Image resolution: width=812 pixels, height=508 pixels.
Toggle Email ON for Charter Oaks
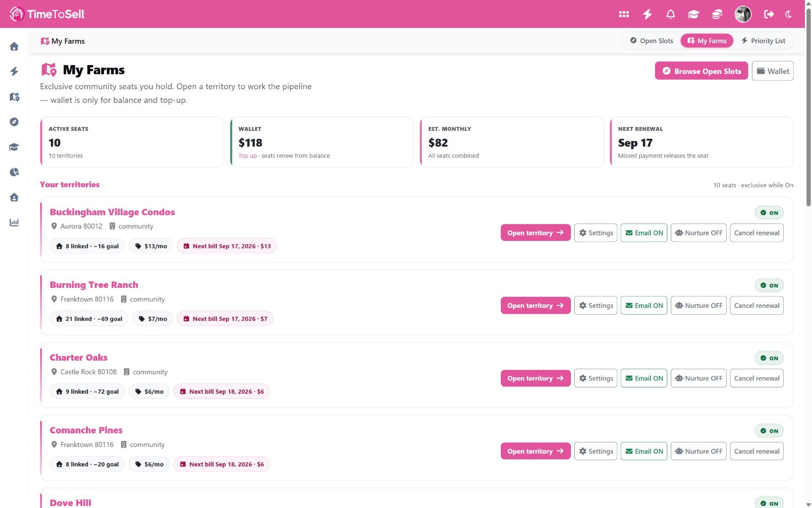[x=644, y=378]
